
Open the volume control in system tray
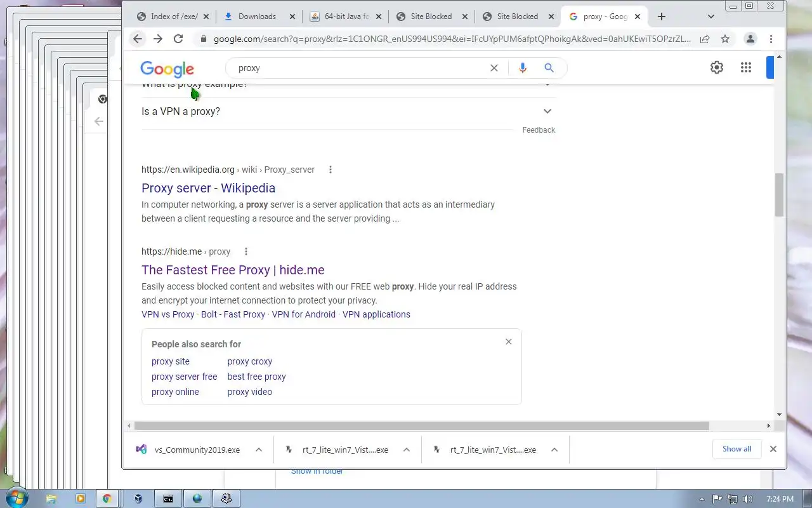(x=748, y=499)
